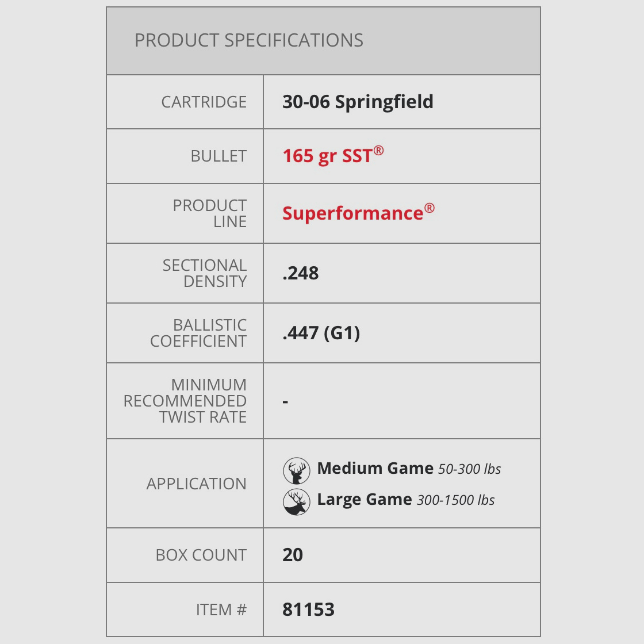The height and width of the screenshot is (644, 644).
Task: Click the .447 (G1) ballistic coefficient value
Action: (321, 333)
